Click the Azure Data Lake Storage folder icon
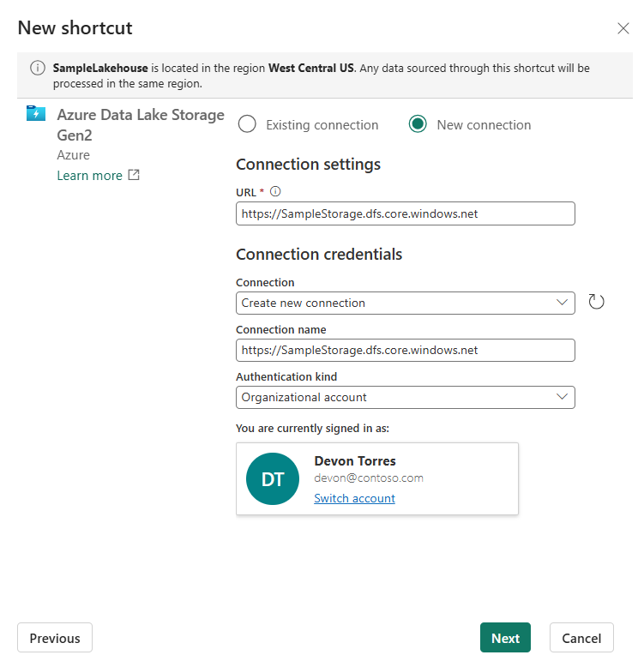Viewport: 644px width, 667px height. pyautogui.click(x=36, y=114)
